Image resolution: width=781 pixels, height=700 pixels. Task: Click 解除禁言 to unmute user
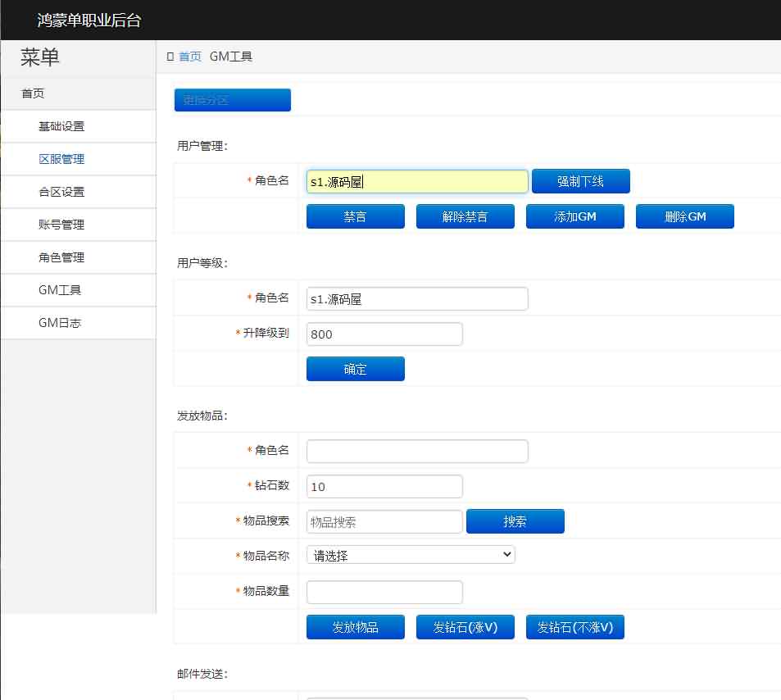pos(465,216)
